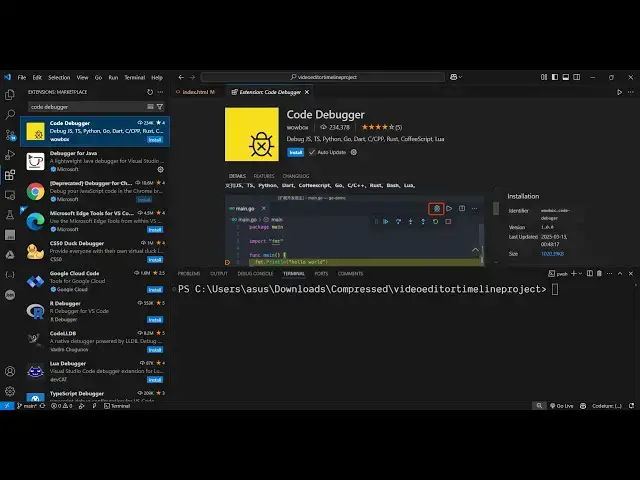Open the Accounts menu icon
The width and height of the screenshot is (640, 480).
click(10, 371)
